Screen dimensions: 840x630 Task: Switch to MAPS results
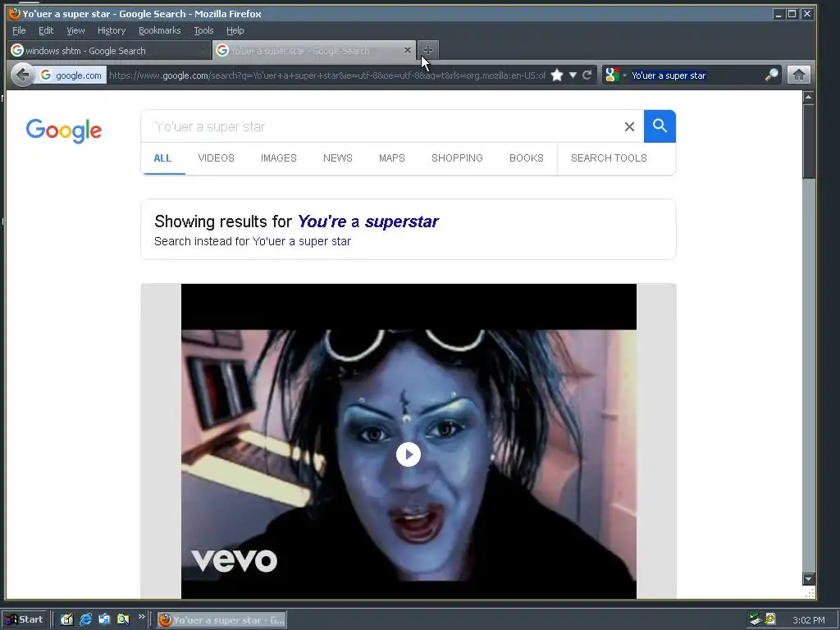391,158
